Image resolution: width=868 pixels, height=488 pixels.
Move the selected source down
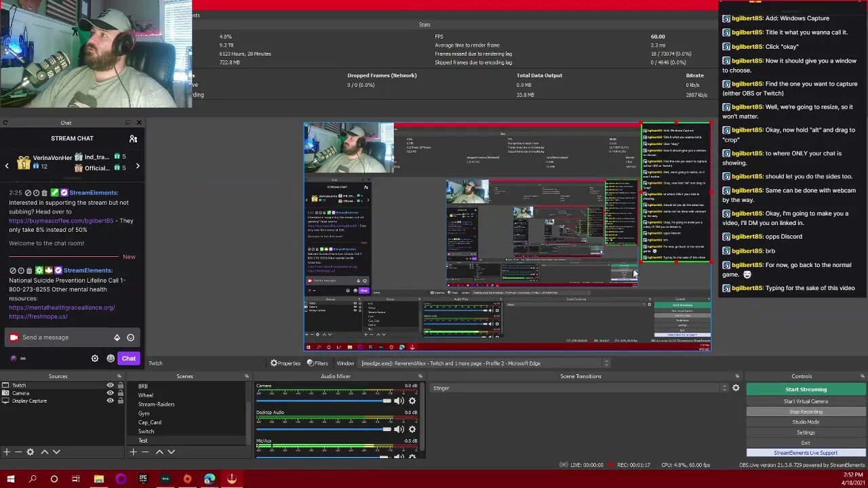(x=56, y=452)
